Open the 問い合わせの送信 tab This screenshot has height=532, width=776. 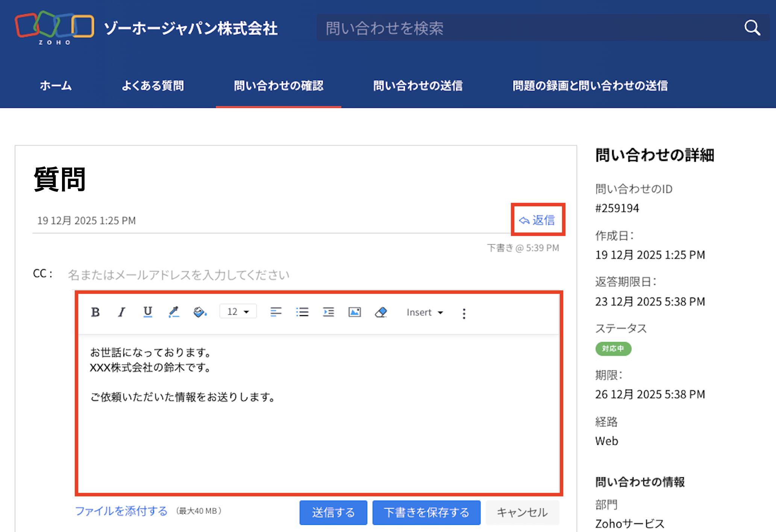418,86
